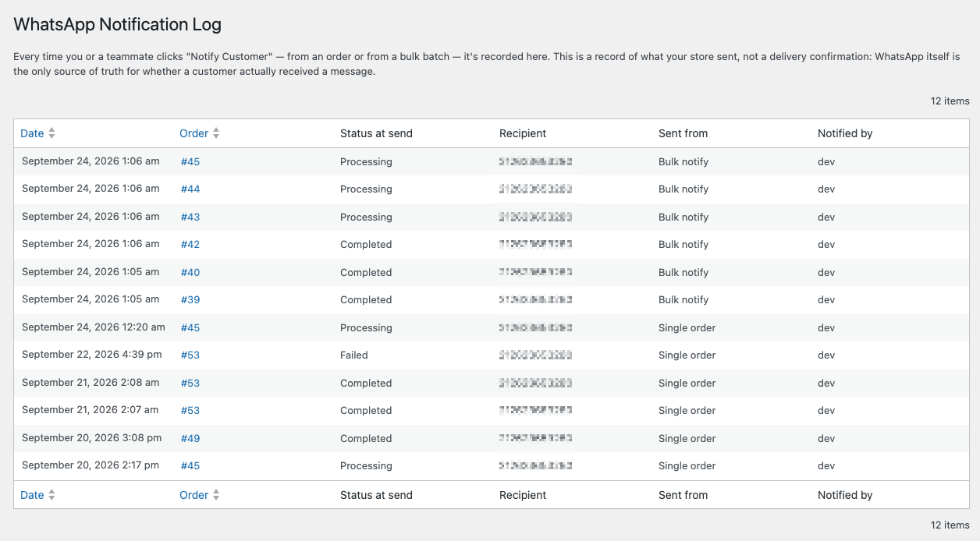Click the sort arrows beside the top Order header
The height and width of the screenshot is (541, 980).
point(216,133)
